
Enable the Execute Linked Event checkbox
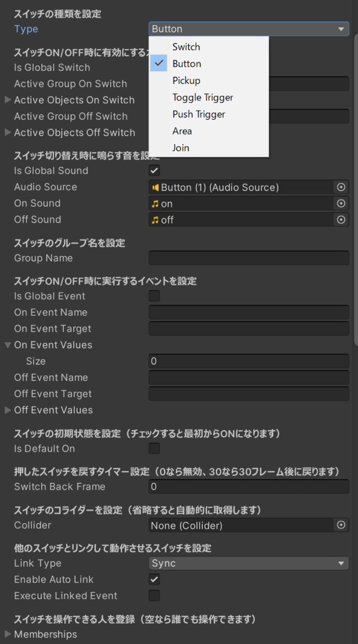point(154,595)
